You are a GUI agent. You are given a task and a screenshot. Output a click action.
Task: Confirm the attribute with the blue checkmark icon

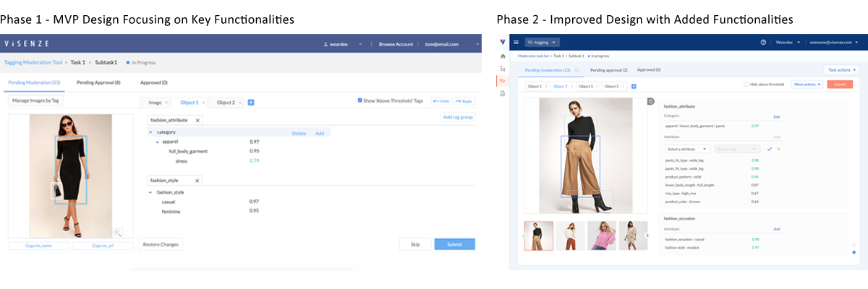769,148
